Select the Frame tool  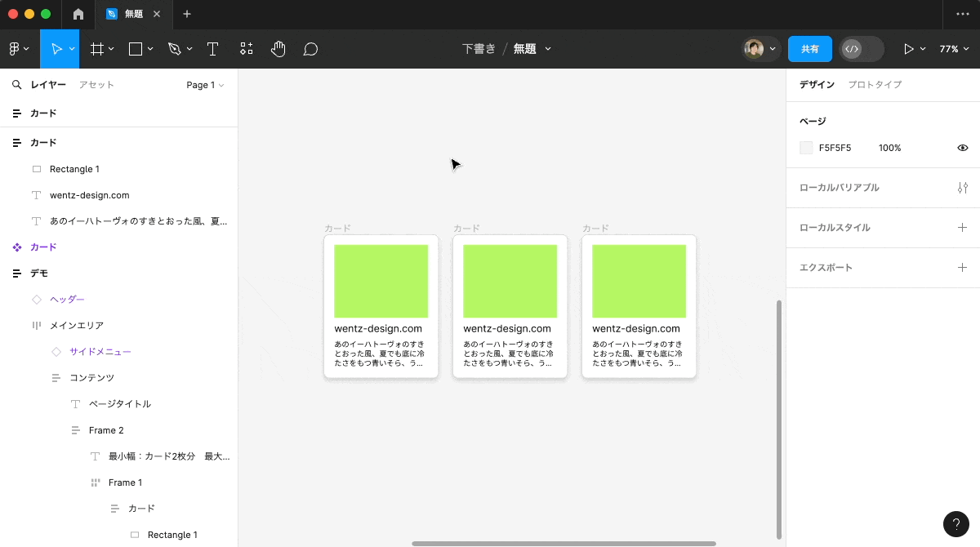[96, 48]
